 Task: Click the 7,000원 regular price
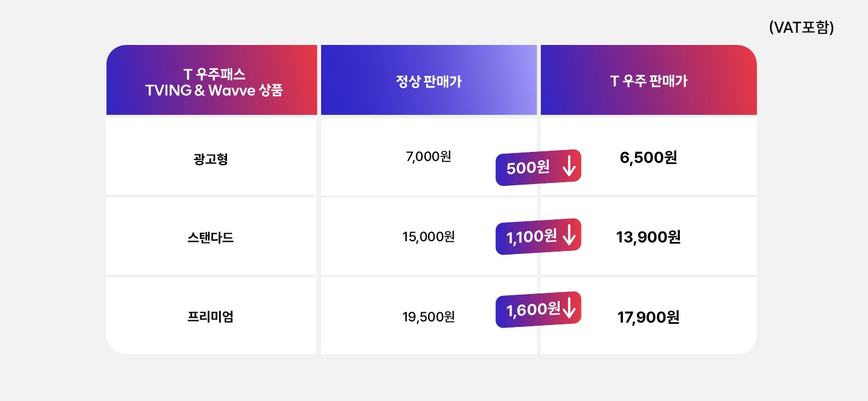pyautogui.click(x=429, y=157)
